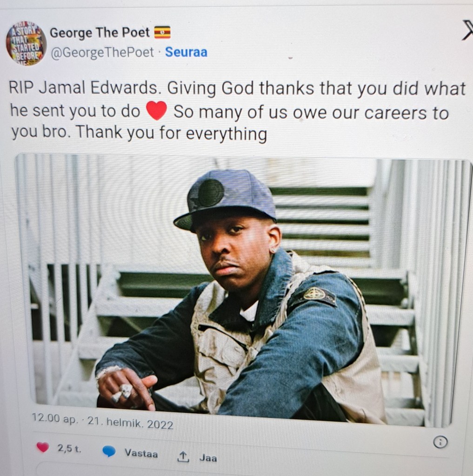Image resolution: width=473 pixels, height=476 pixels.
Task: Click the Vastaa reply label
Action: (141, 453)
